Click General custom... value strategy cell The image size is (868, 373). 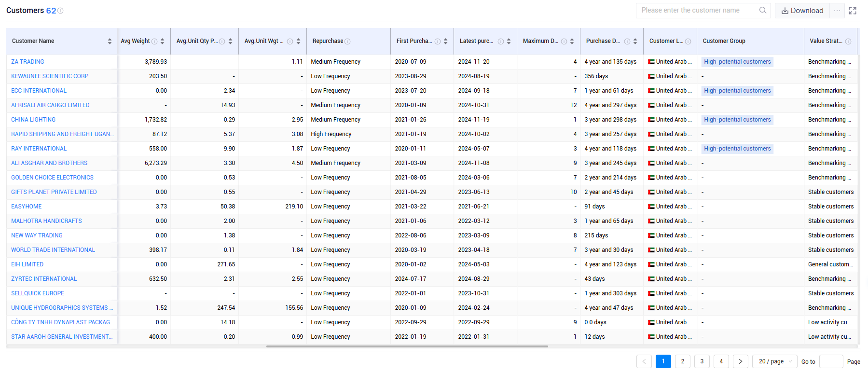coord(830,264)
